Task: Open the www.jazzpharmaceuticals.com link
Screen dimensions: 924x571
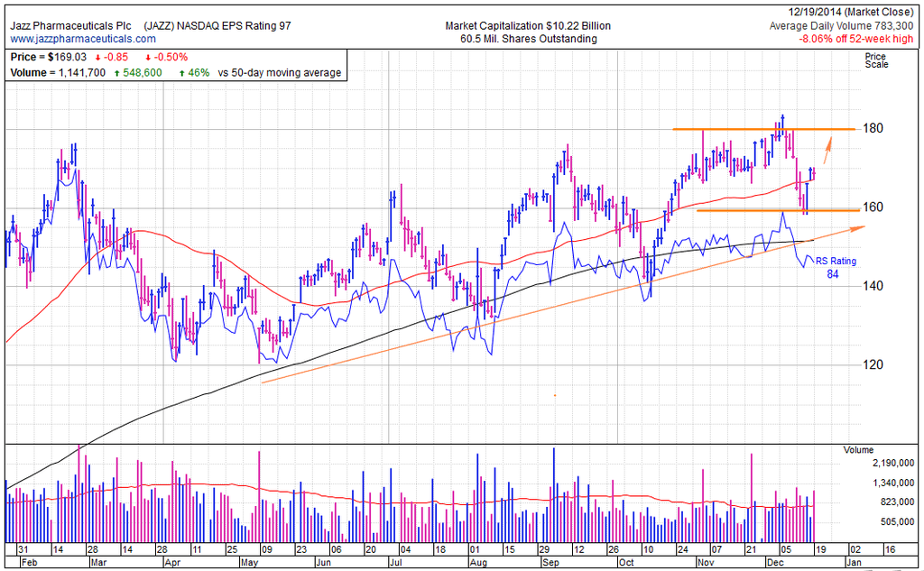Action: pos(83,39)
